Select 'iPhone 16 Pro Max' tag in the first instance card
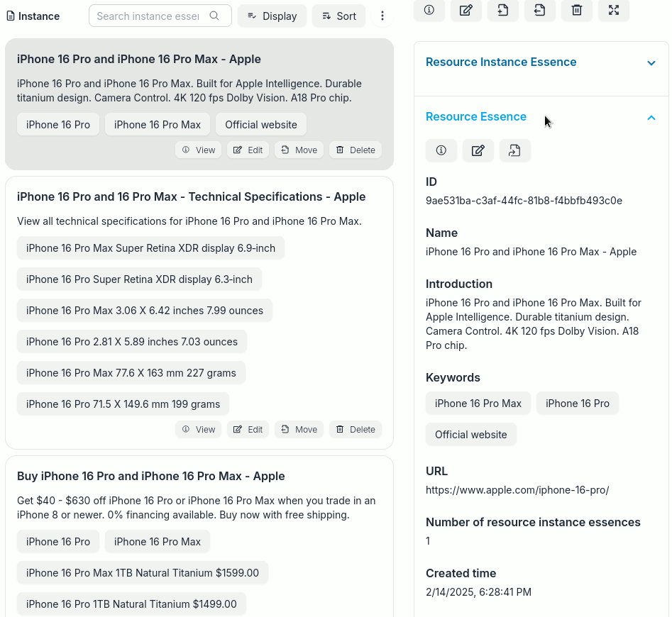 point(158,125)
